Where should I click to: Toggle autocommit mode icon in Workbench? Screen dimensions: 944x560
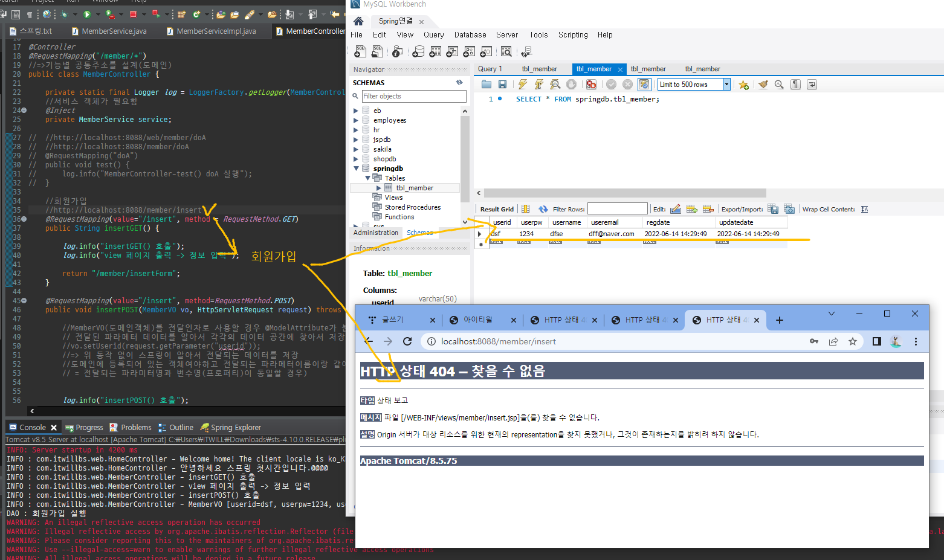point(644,85)
